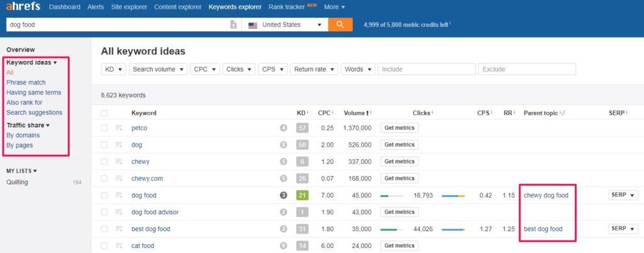The image size is (644, 253).
Task: Check the box for dog food keyword
Action: click(x=104, y=196)
